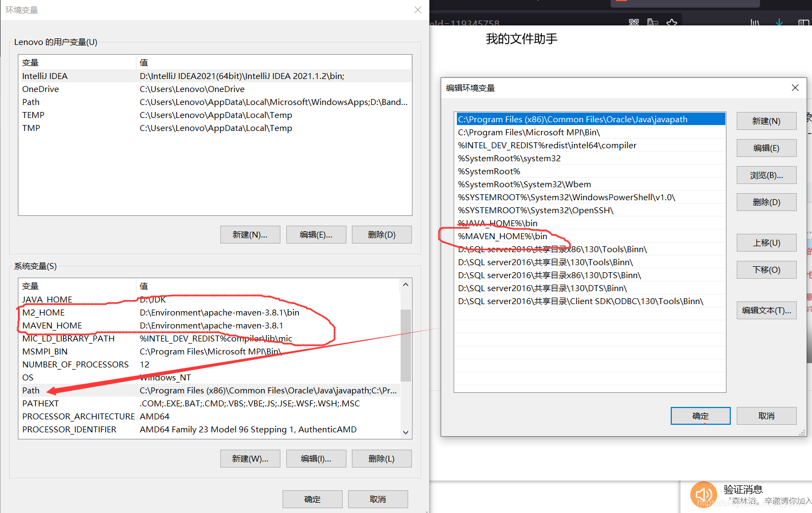Click the 浏览(B)... browse button
812x513 pixels.
tap(767, 175)
